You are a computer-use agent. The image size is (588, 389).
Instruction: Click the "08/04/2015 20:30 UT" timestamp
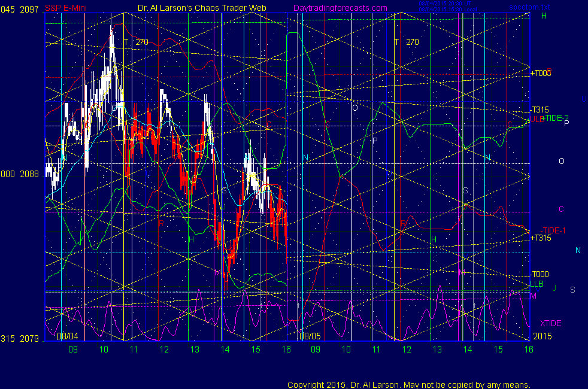tap(445, 4)
